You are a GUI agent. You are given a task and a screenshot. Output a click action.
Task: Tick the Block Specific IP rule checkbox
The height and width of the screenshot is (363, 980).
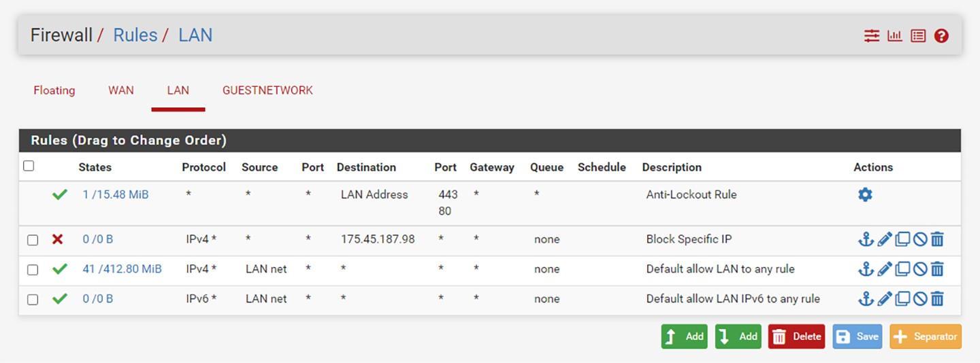click(33, 240)
